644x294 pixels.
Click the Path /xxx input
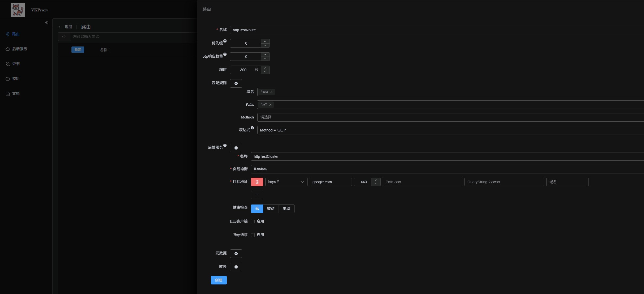pyautogui.click(x=423, y=182)
